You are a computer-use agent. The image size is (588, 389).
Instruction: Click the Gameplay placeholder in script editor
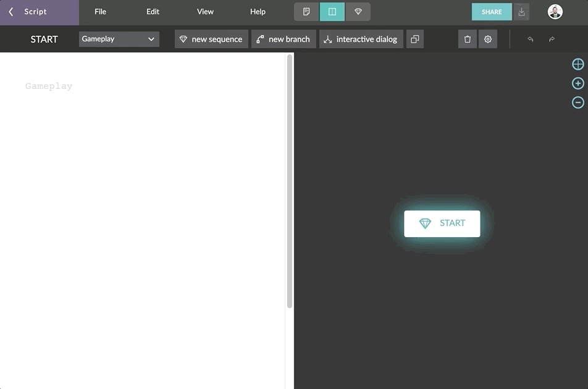[x=49, y=86]
